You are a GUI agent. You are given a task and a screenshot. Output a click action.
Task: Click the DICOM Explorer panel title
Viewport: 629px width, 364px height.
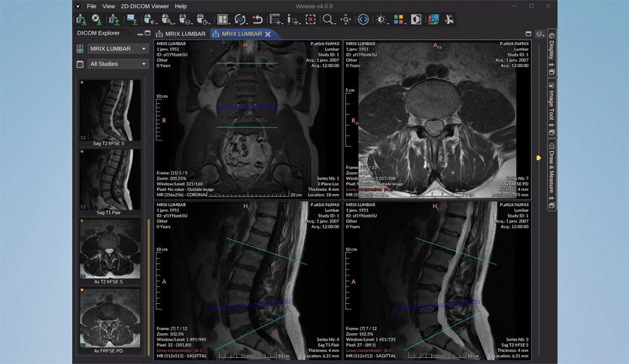pyautogui.click(x=99, y=33)
